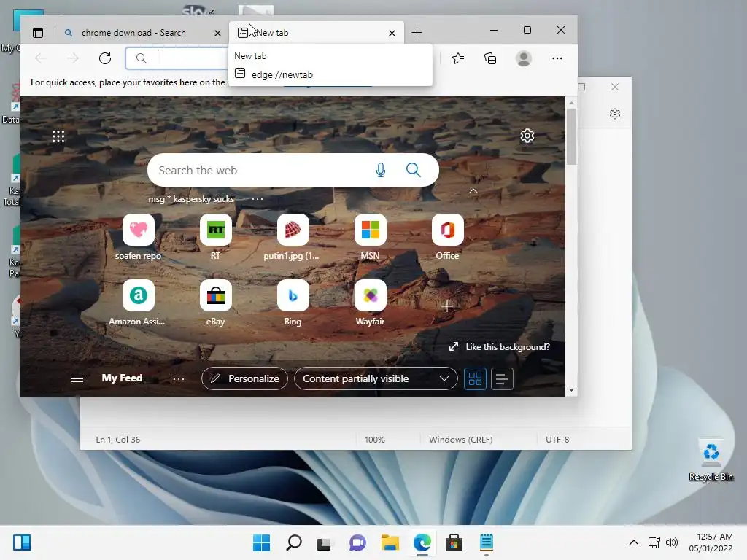Select the 'My Feed' heading
The width and height of the screenshot is (747, 560).
[122, 378]
